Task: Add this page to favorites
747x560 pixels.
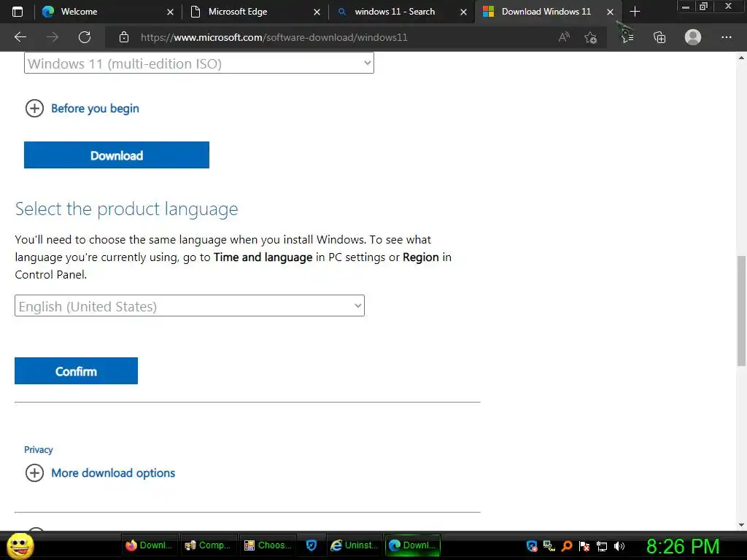Action: [591, 37]
